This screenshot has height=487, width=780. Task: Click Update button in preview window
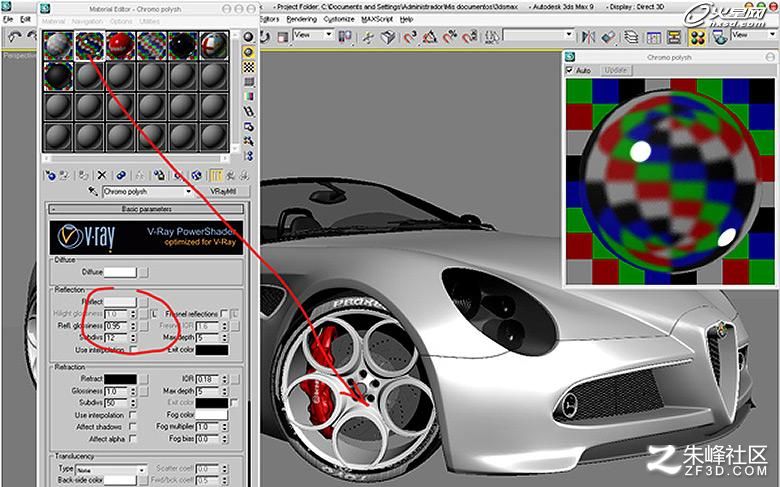point(615,70)
